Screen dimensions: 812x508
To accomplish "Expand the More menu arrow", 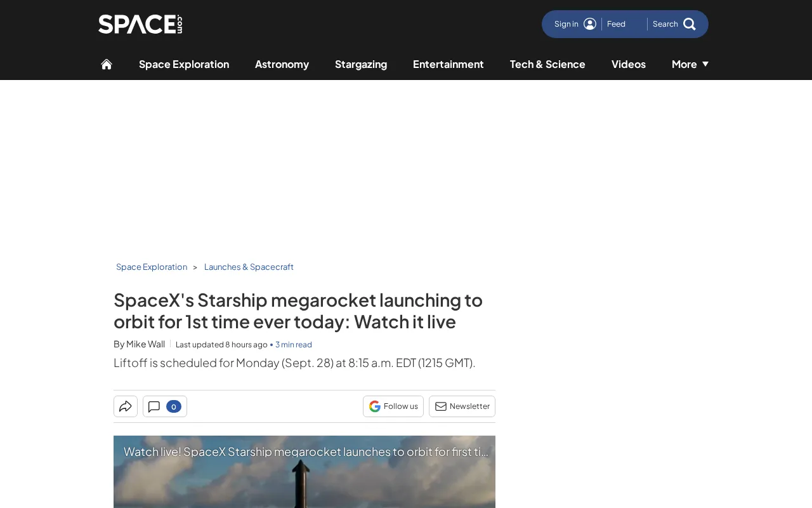I will 705,64.
